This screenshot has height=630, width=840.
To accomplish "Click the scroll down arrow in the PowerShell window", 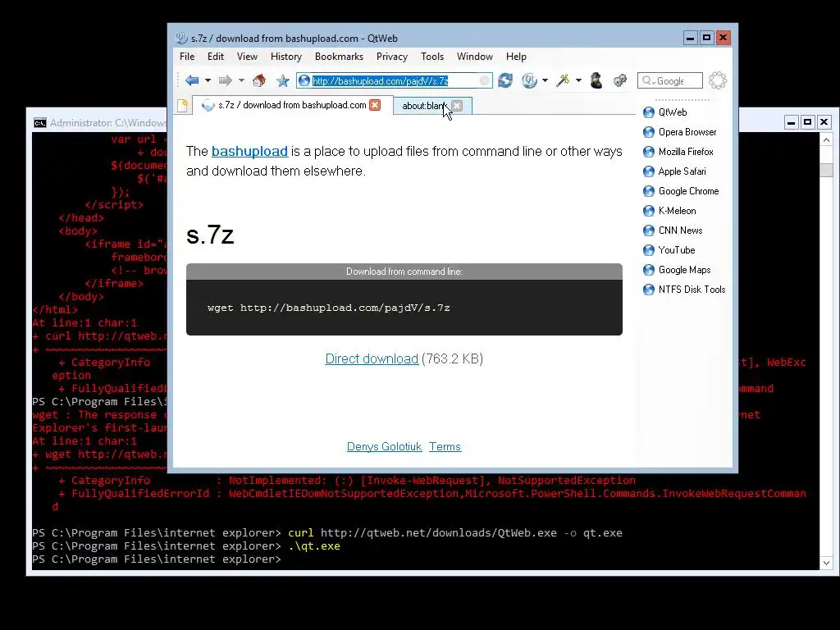I will point(826,563).
